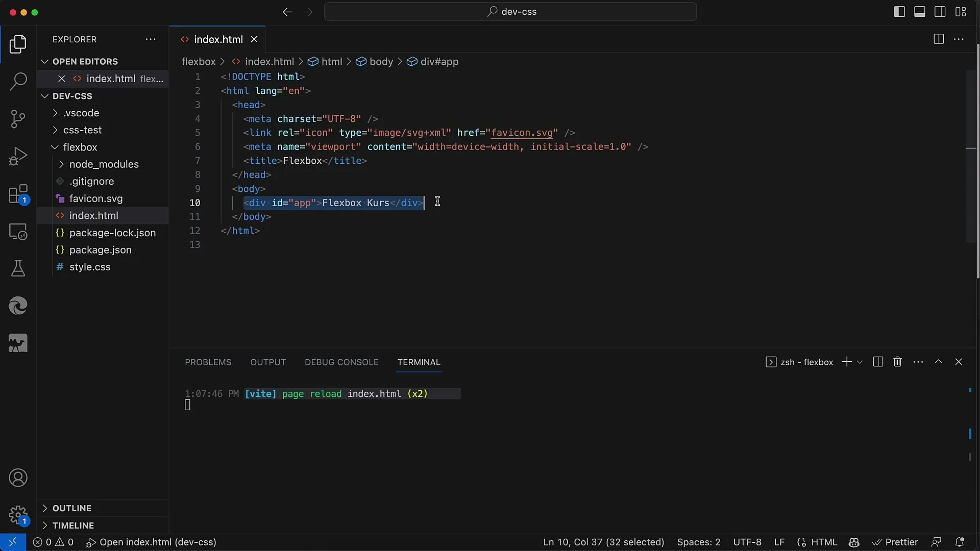Go forward with the navigation arrow

[308, 12]
